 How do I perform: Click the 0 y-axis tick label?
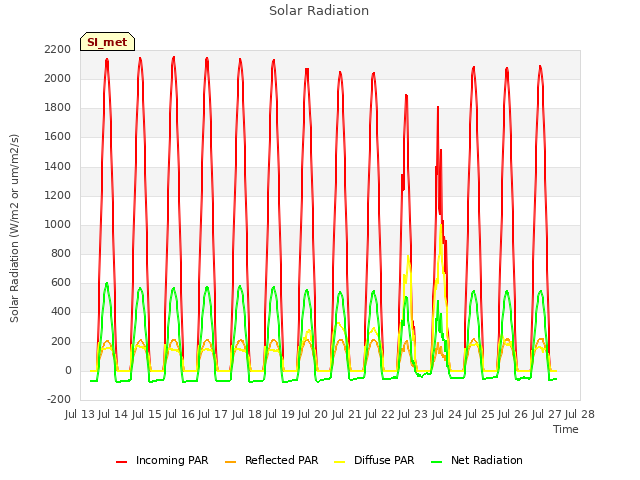pyautogui.click(x=68, y=370)
